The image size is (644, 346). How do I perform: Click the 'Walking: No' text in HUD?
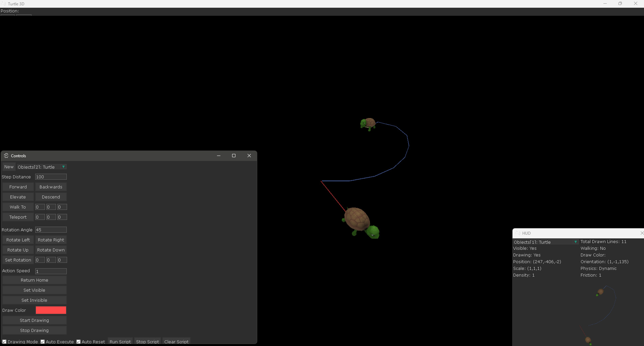pyautogui.click(x=593, y=248)
